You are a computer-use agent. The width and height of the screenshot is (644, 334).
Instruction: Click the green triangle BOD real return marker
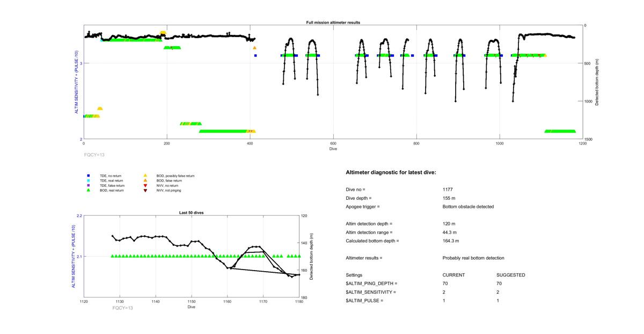[87, 190]
